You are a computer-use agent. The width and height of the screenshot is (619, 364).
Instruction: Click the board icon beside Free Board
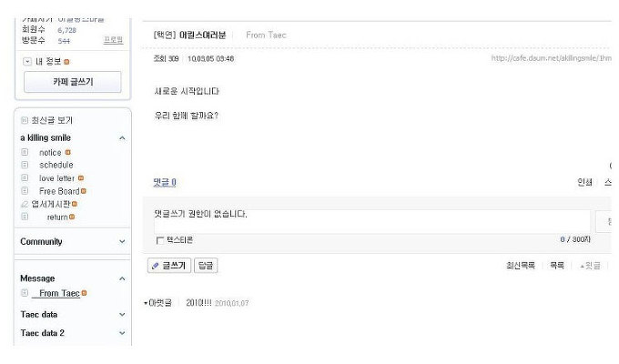coord(25,191)
